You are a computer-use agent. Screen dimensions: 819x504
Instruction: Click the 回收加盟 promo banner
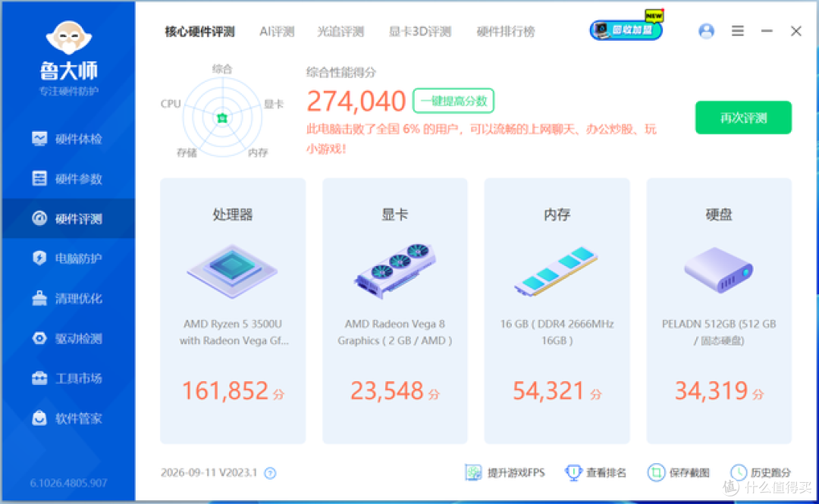pyautogui.click(x=626, y=30)
